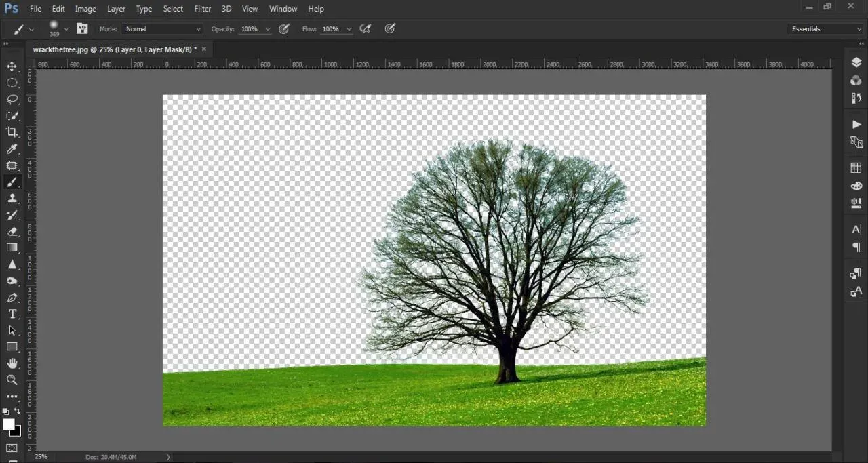868x463 pixels.
Task: Reset default foreground and background colors
Action: click(x=5, y=411)
